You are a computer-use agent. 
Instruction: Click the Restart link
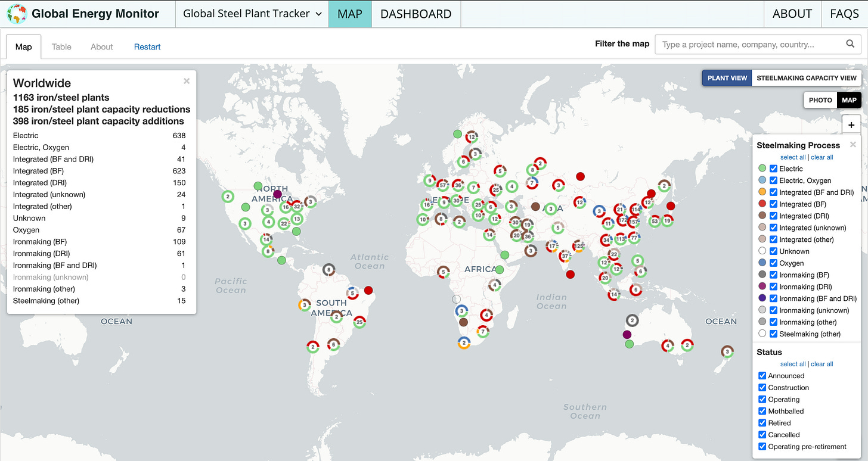coord(147,46)
